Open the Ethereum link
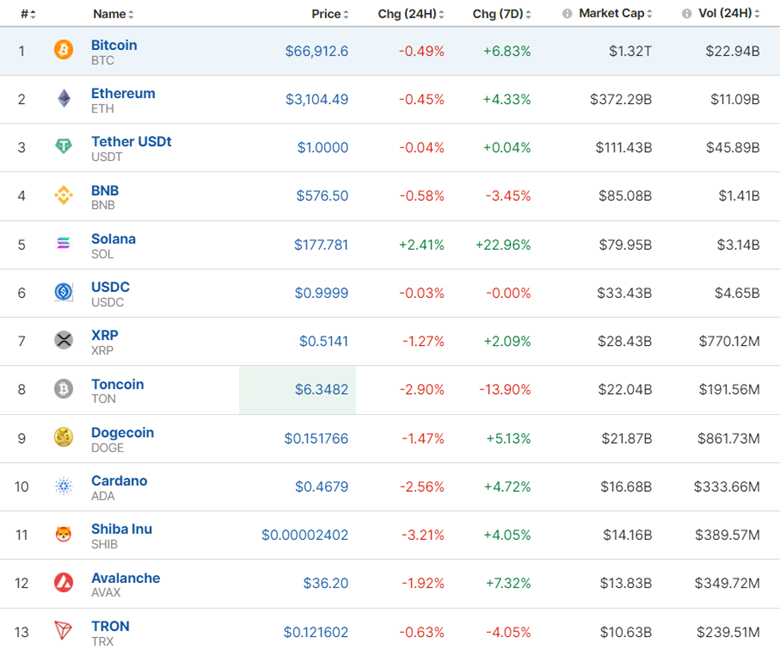 (x=123, y=93)
